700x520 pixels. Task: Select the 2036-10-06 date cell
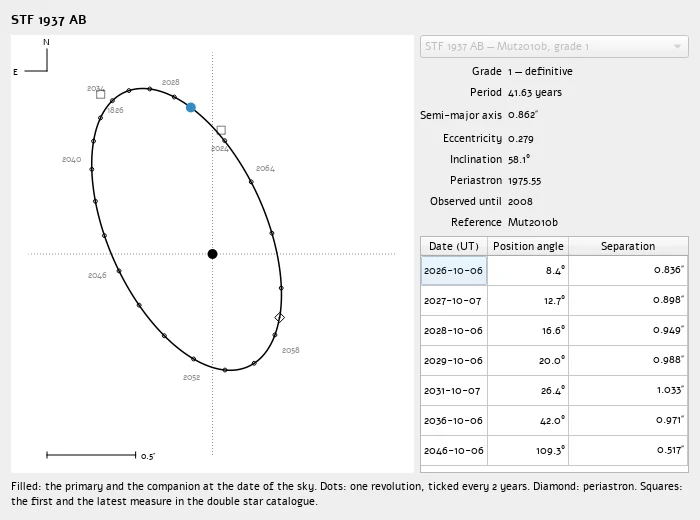pyautogui.click(x=454, y=420)
